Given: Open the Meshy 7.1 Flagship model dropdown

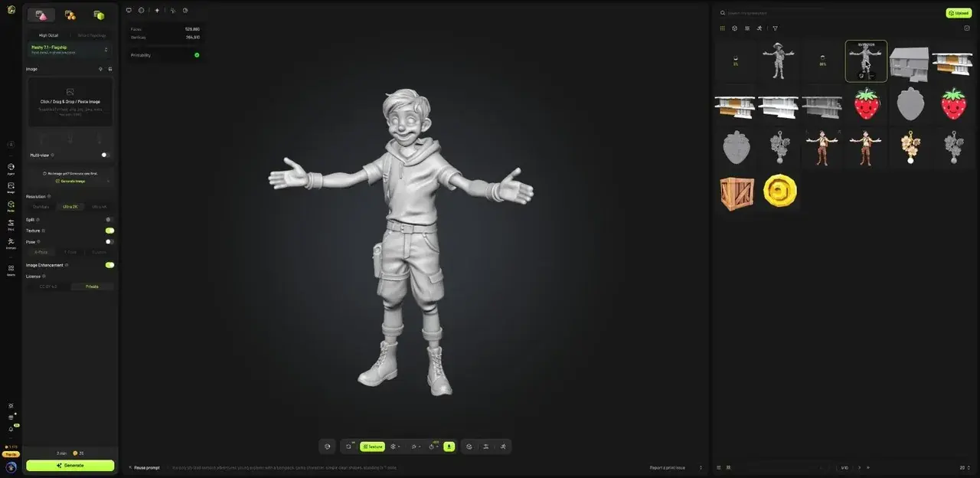Looking at the screenshot, I should (70, 50).
